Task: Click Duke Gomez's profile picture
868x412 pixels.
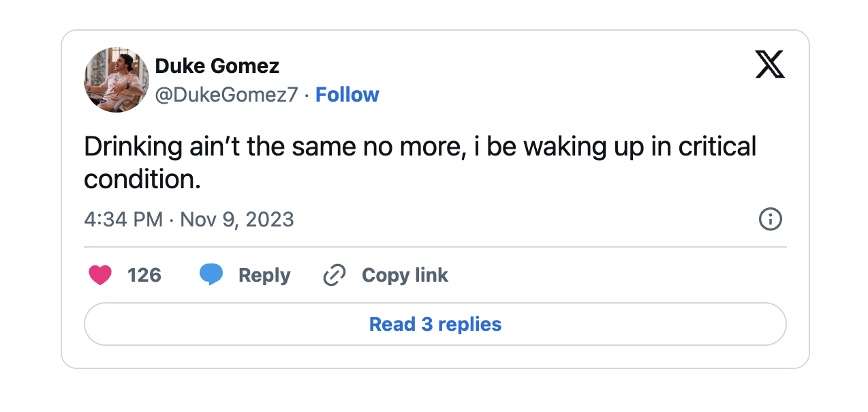Action: coord(116,80)
